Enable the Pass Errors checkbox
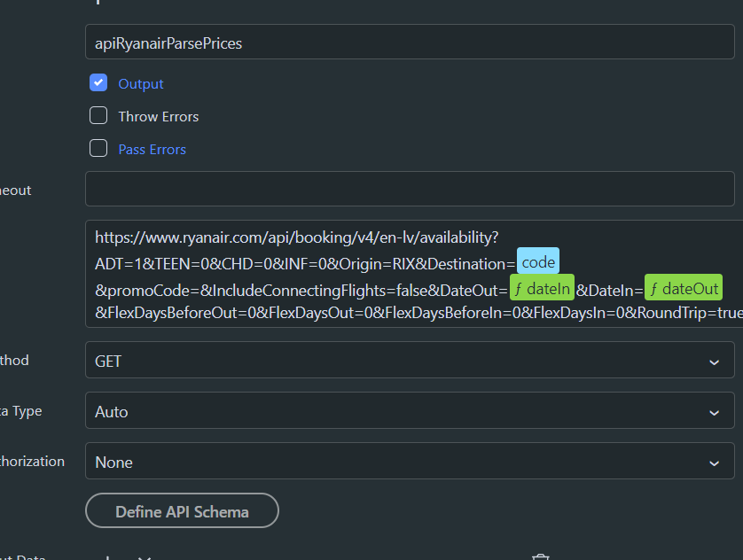Screen dimensions: 743x560 click(98, 148)
